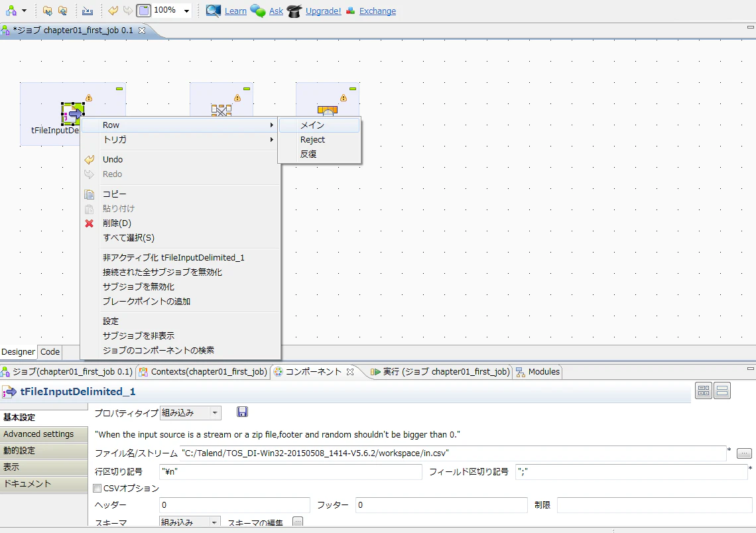The width and height of the screenshot is (756, 533).
Task: Click the ヘッダー value field
Action: point(234,504)
